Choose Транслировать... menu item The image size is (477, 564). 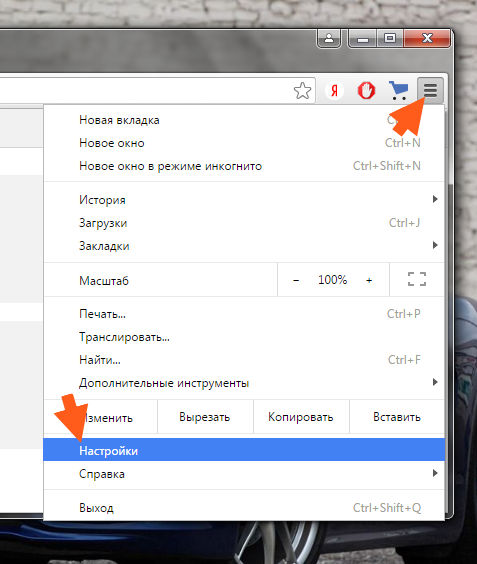244,337
